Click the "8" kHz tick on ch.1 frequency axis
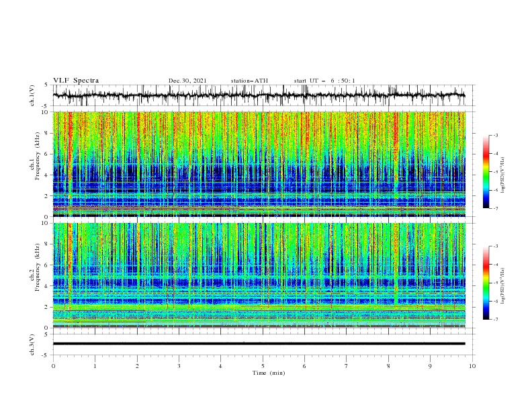The height and width of the screenshot is (411, 532). pyautogui.click(x=47, y=133)
